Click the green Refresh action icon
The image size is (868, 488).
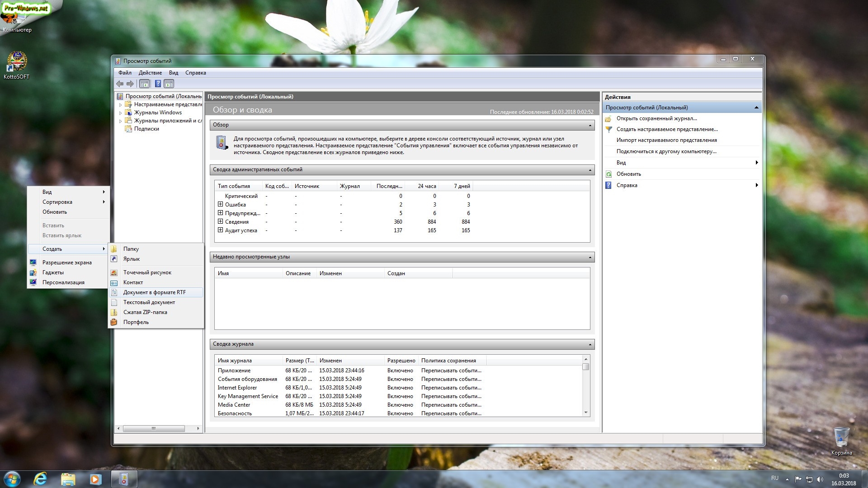click(609, 174)
